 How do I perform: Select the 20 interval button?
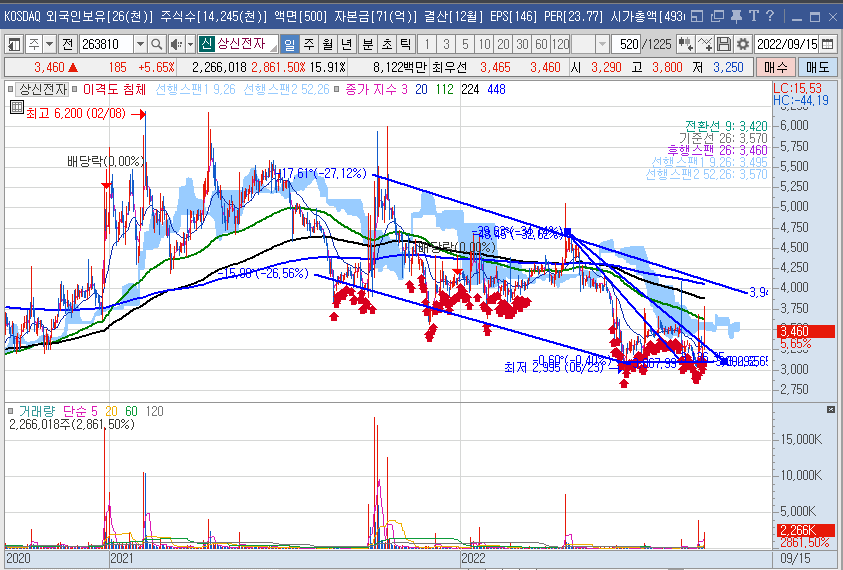(x=503, y=44)
